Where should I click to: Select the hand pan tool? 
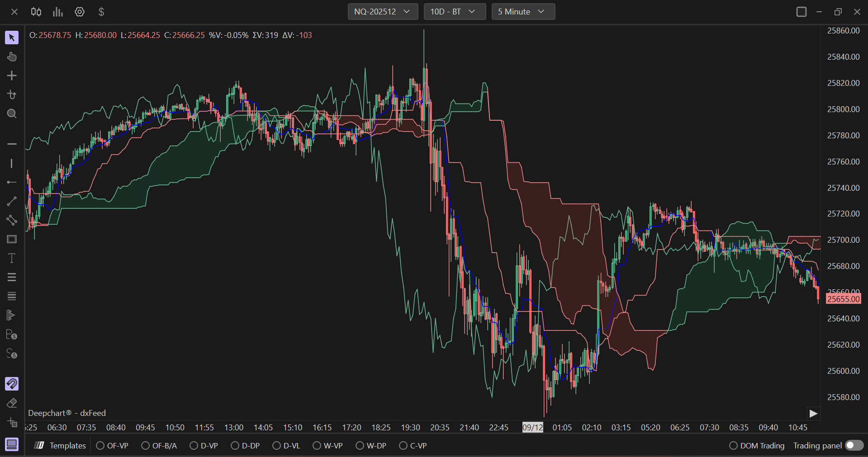[x=12, y=57]
